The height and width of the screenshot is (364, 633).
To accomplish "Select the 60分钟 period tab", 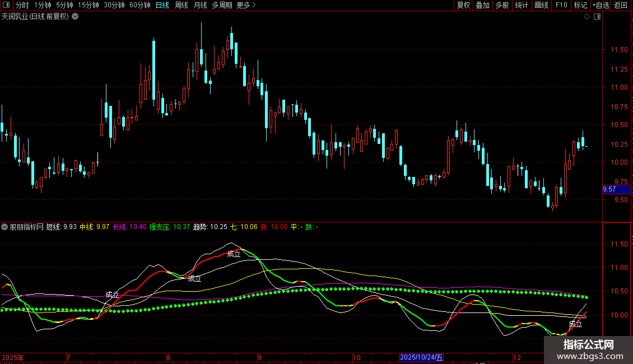I will pos(139,5).
